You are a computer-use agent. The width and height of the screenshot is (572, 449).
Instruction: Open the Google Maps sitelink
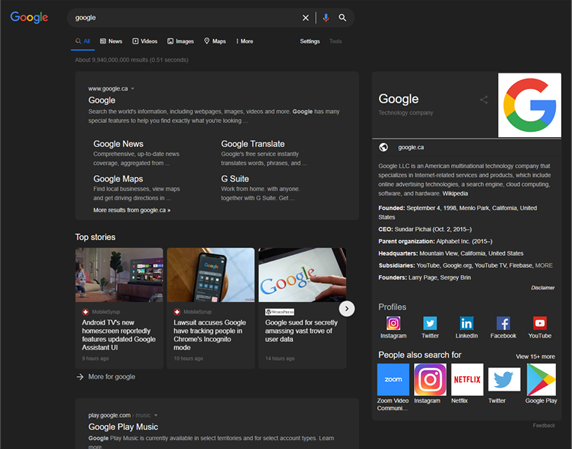tap(118, 179)
